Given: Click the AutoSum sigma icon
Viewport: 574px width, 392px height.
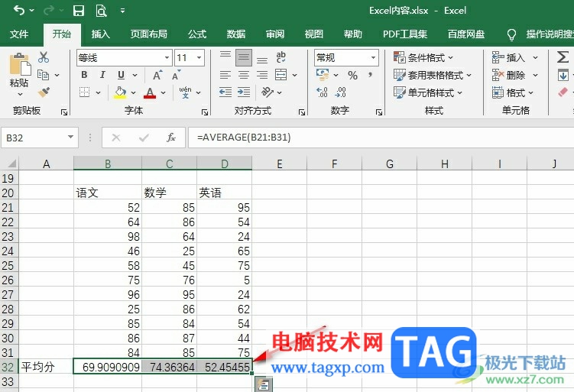Looking at the screenshot, I should tap(563, 57).
